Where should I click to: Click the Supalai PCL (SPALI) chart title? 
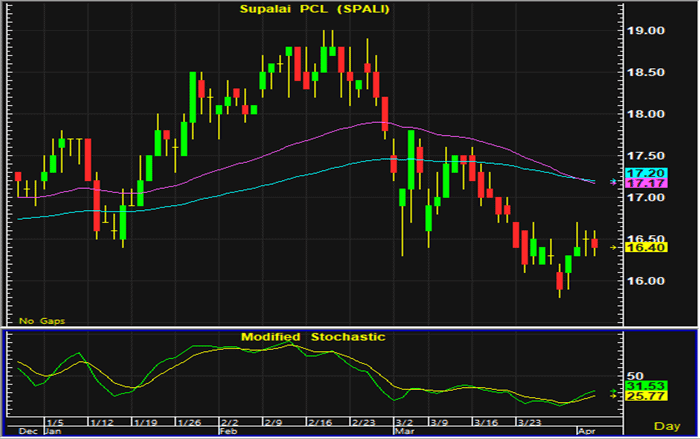click(x=313, y=10)
